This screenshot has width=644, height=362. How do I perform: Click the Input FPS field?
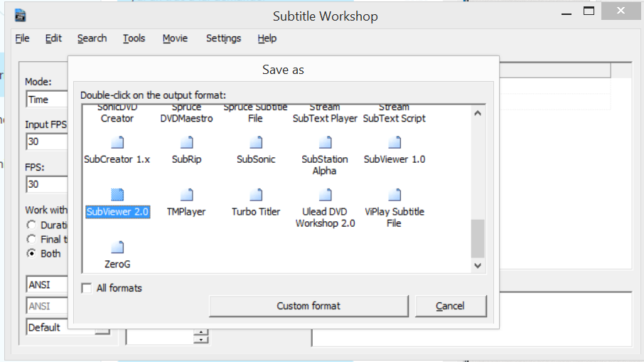[47, 142]
